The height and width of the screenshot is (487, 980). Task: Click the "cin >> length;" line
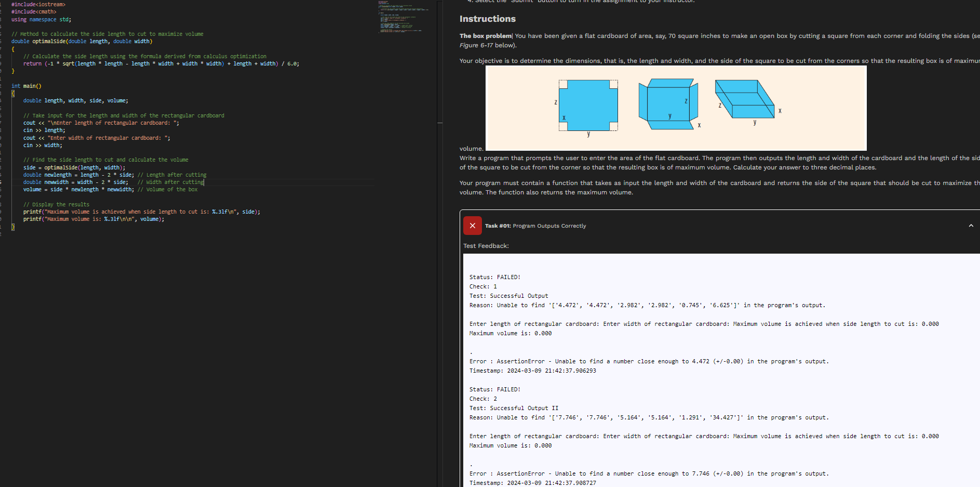(x=44, y=130)
